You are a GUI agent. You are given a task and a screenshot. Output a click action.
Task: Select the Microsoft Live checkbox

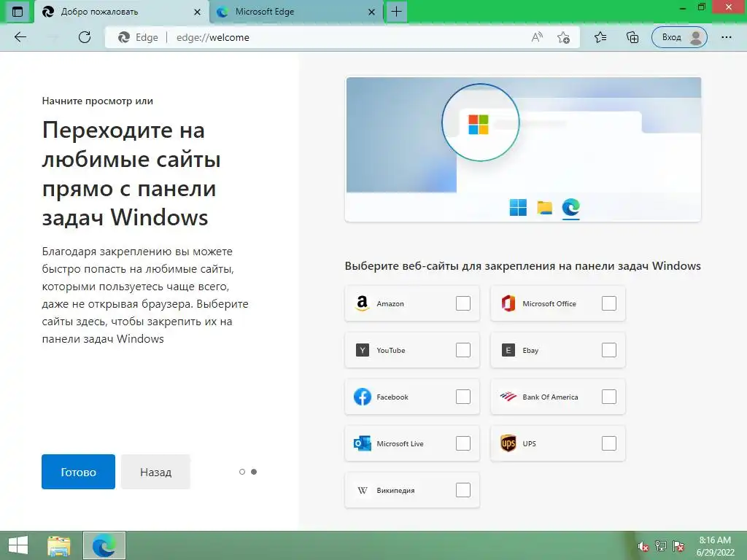pos(463,443)
